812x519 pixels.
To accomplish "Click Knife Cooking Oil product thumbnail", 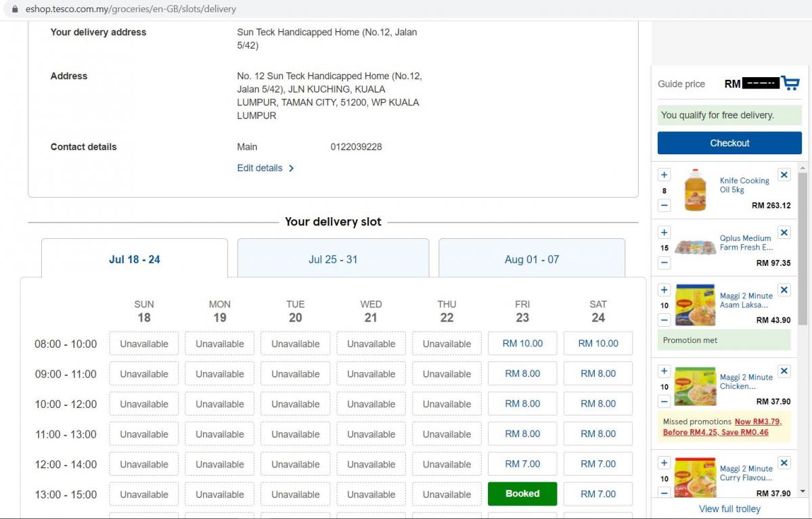I will tap(695, 190).
